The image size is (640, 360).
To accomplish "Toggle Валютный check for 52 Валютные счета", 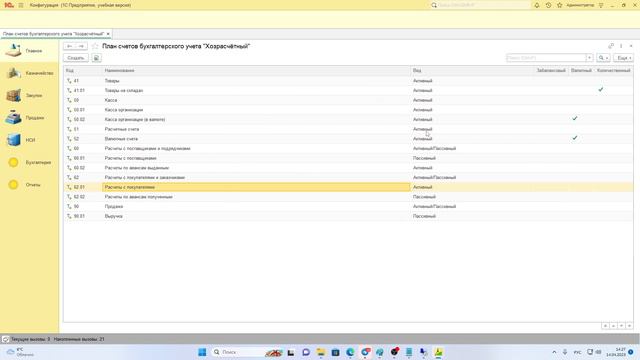I will pyautogui.click(x=575, y=138).
